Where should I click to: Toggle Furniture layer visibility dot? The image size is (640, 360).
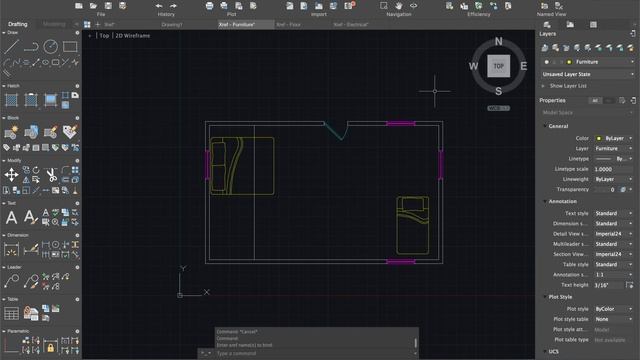pyautogui.click(x=547, y=62)
